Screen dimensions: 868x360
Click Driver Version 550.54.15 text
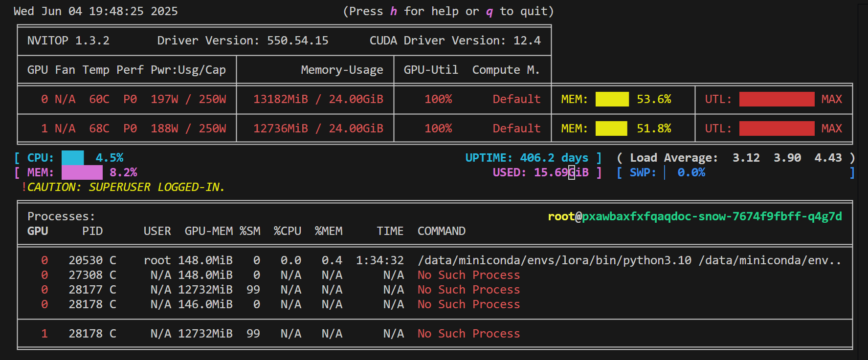pos(243,41)
